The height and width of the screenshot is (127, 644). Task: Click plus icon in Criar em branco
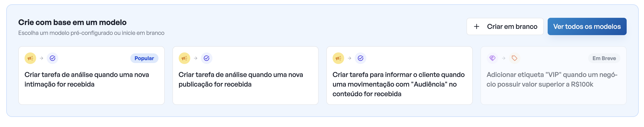tap(477, 26)
